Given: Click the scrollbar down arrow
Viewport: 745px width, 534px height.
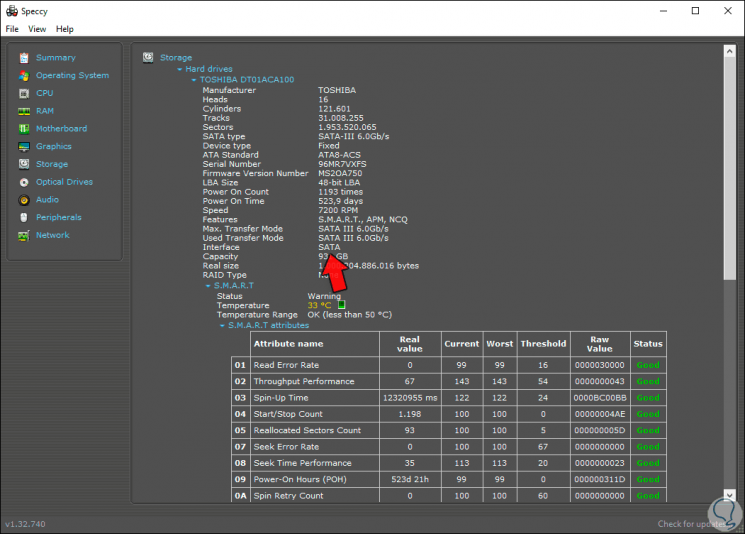Looking at the screenshot, I should 730,494.
